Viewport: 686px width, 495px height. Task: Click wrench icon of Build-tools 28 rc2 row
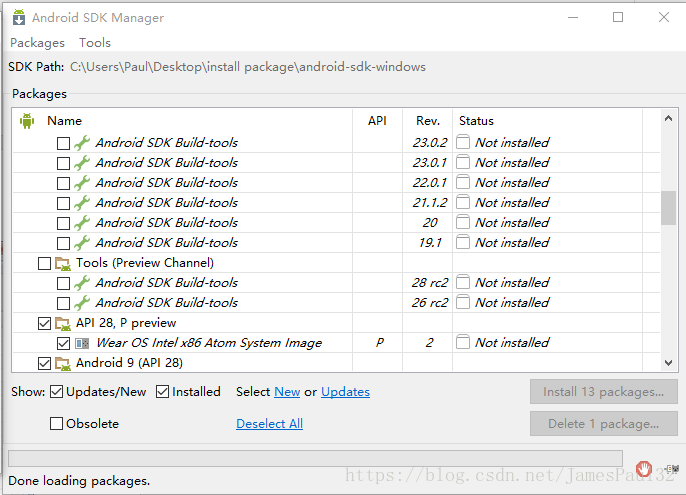coord(82,283)
